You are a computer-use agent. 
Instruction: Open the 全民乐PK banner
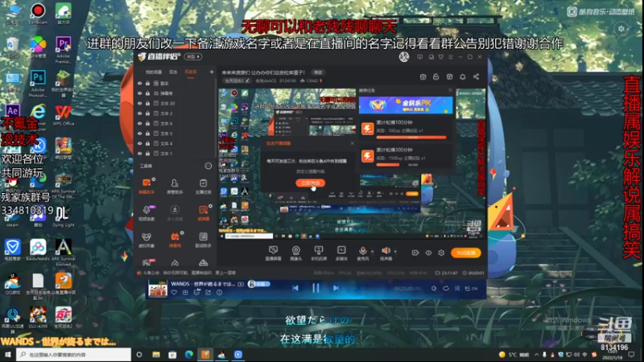click(406, 105)
